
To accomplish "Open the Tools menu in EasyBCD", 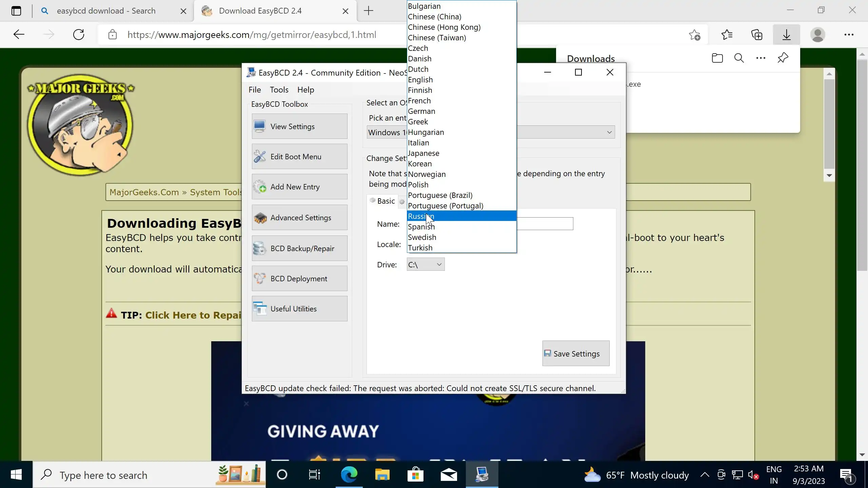I will coord(279,90).
